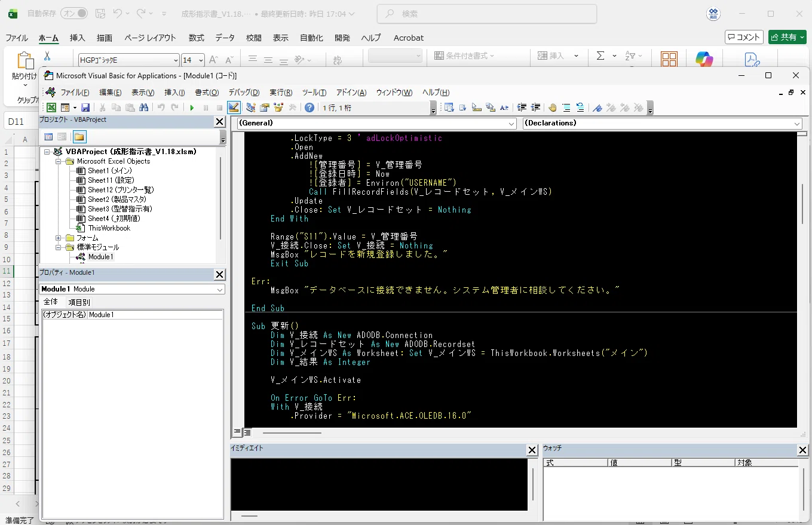Screen dimensions: 812x525
Task: Open the arrow beside the Insert UserForm icon
Action: [73, 108]
